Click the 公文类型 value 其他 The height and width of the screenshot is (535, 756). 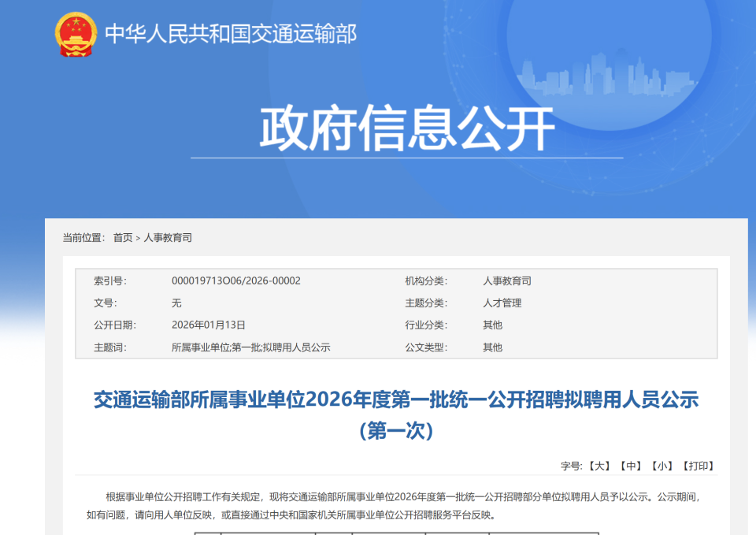(x=491, y=346)
